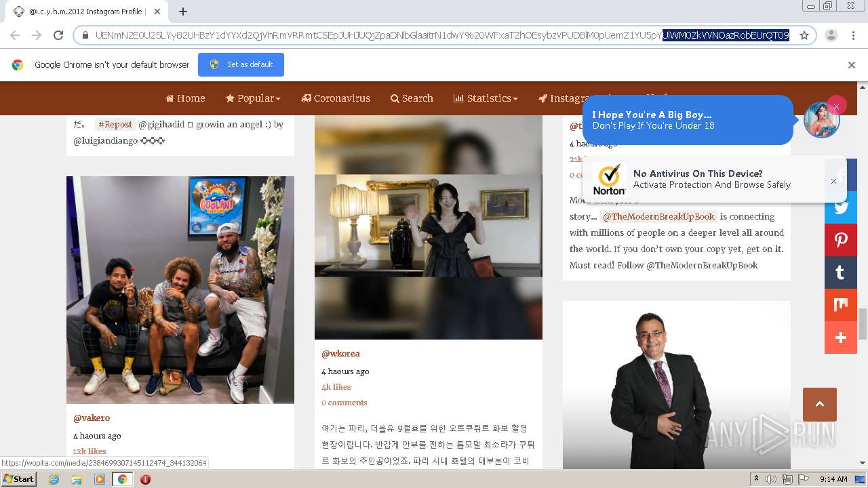Screen dimensions: 868x488
Task: Share on Twitter
Action: click(x=841, y=207)
